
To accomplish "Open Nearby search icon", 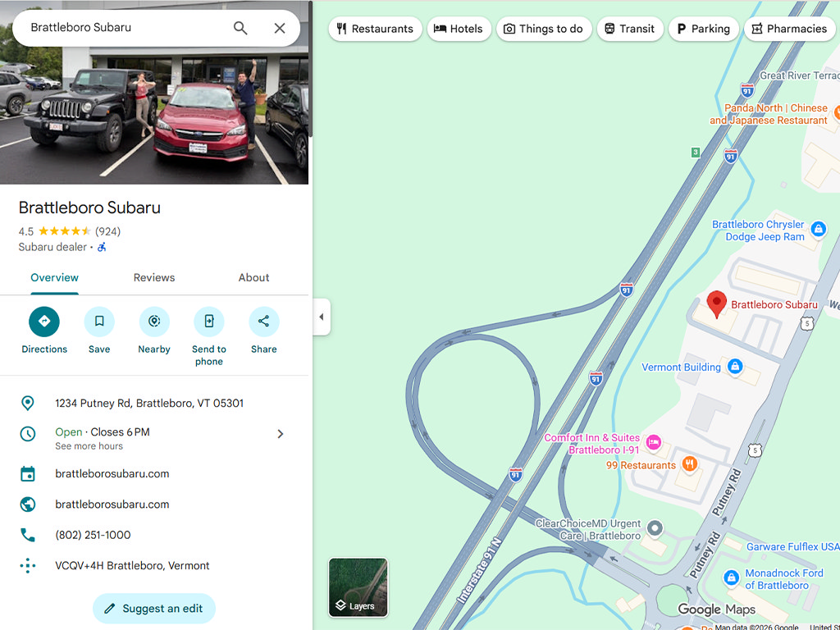I will point(154,322).
